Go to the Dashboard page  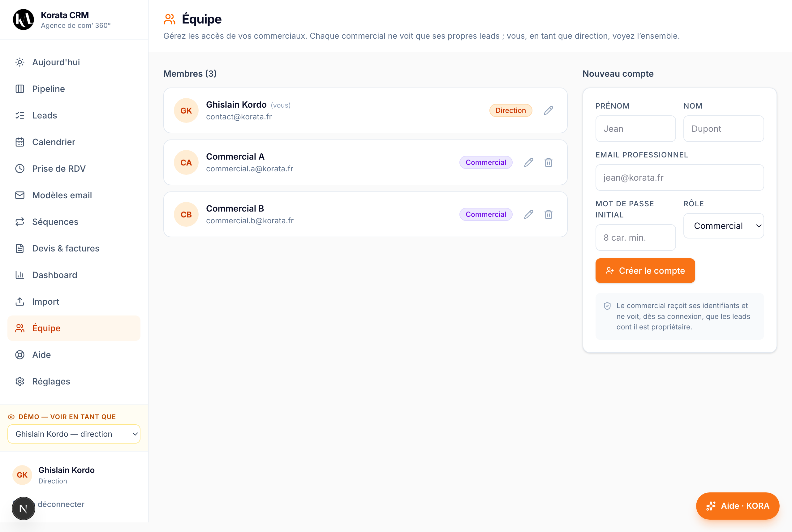(74, 275)
